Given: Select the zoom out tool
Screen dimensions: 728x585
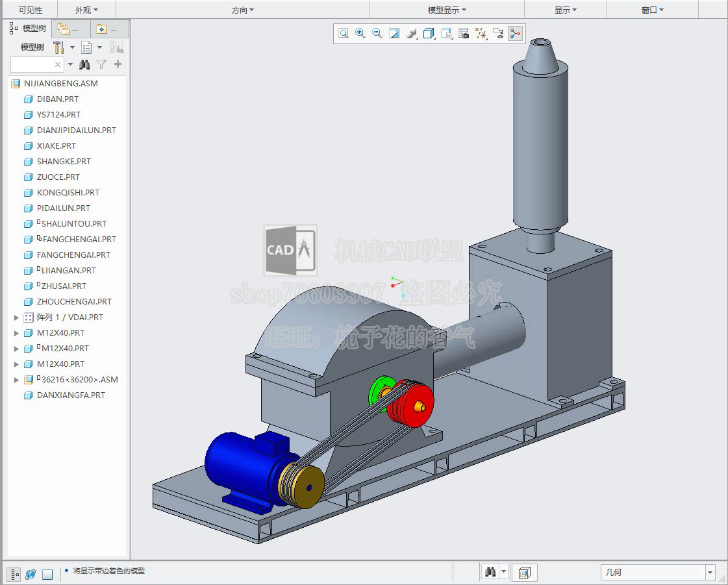Looking at the screenshot, I should 377,33.
